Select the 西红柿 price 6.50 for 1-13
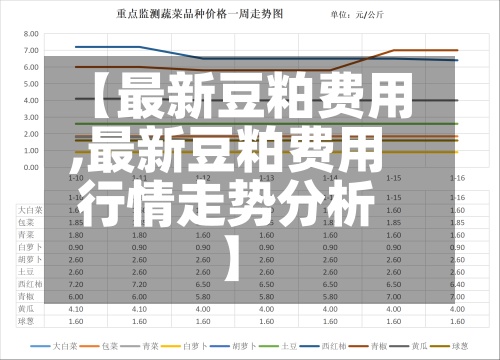Image resolution: width=500 pixels, height=360 pixels. coord(266,284)
